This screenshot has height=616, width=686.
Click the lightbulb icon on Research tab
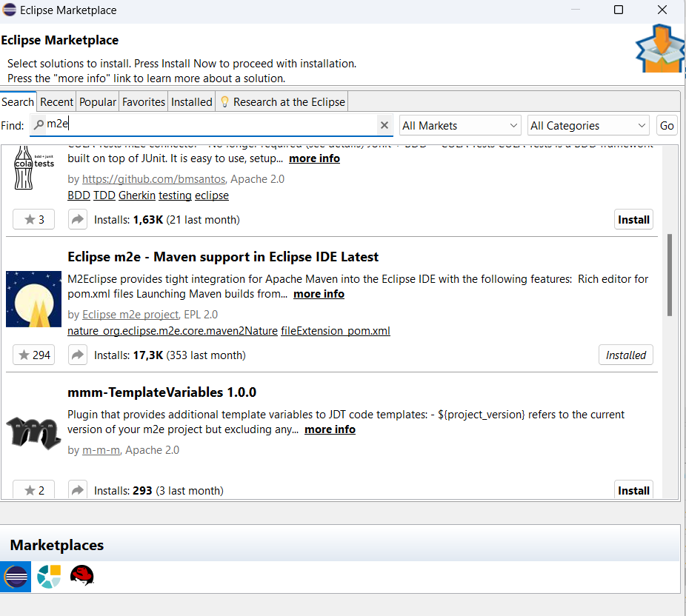pos(224,102)
